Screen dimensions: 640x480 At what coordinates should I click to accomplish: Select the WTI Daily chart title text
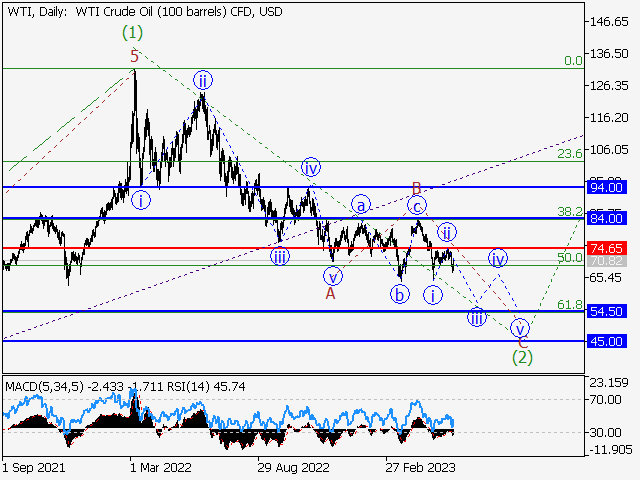point(145,12)
